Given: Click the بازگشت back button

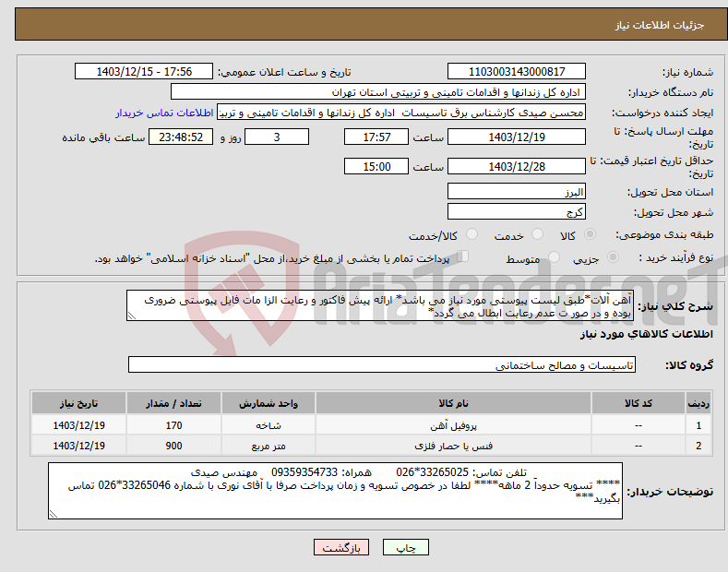Looking at the screenshot, I should 341,547.
